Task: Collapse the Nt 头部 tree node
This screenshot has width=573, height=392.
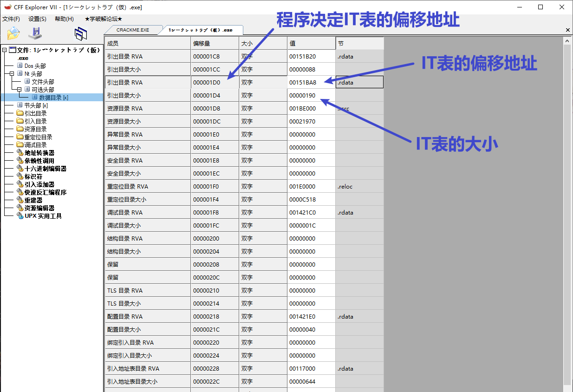Action: click(12, 74)
